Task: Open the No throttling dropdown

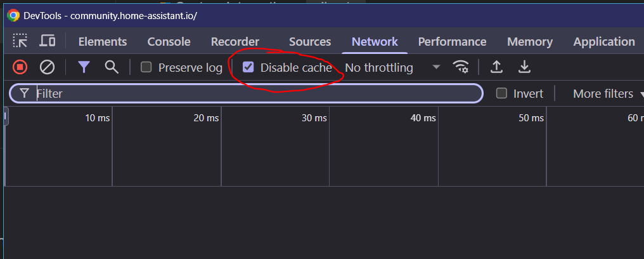Action: tap(392, 67)
